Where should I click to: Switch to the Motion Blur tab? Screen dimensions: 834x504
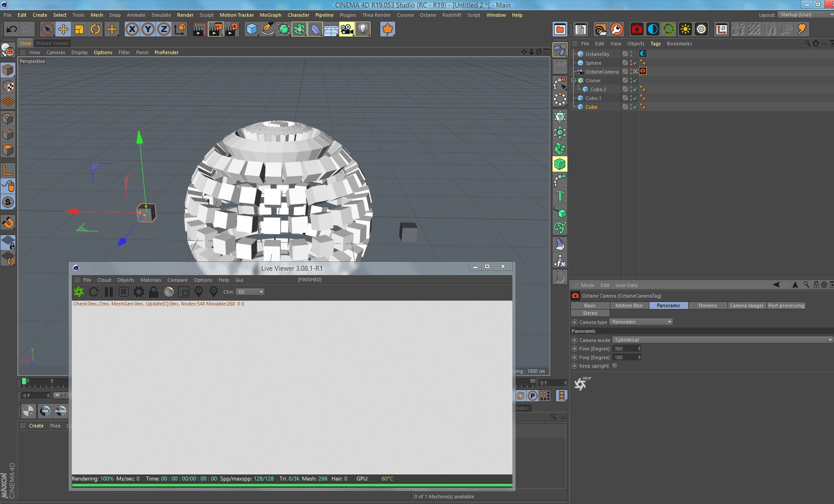(x=629, y=305)
